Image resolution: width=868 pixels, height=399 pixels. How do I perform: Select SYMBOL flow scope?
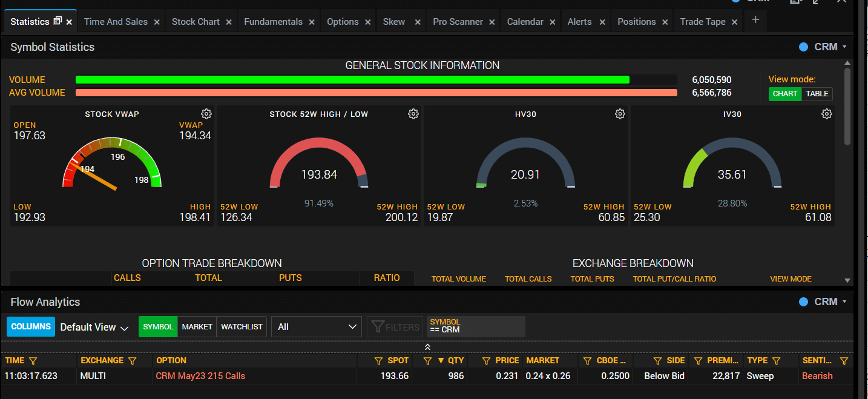tap(158, 327)
